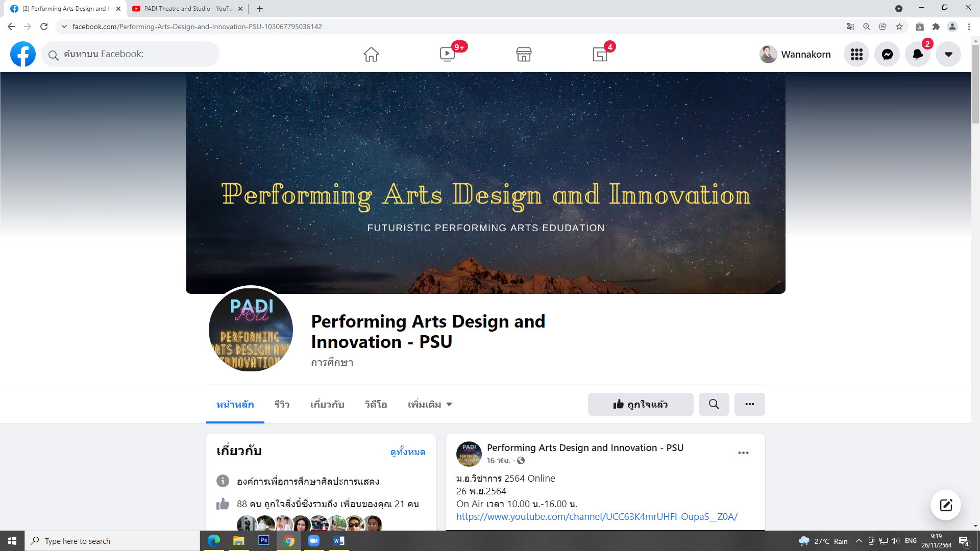Screen dimensions: 980x551
Task: Bookmark this page with the star icon
Action: click(899, 27)
